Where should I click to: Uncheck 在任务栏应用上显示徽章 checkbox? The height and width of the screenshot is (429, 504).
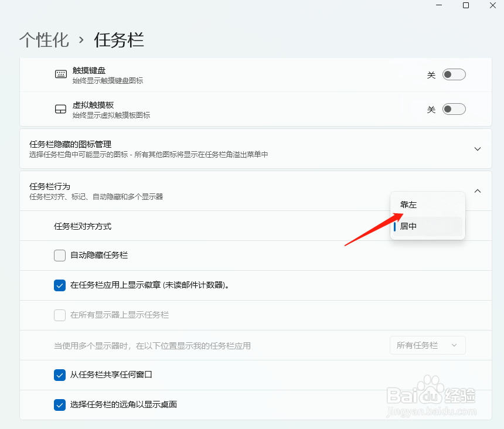pos(60,285)
